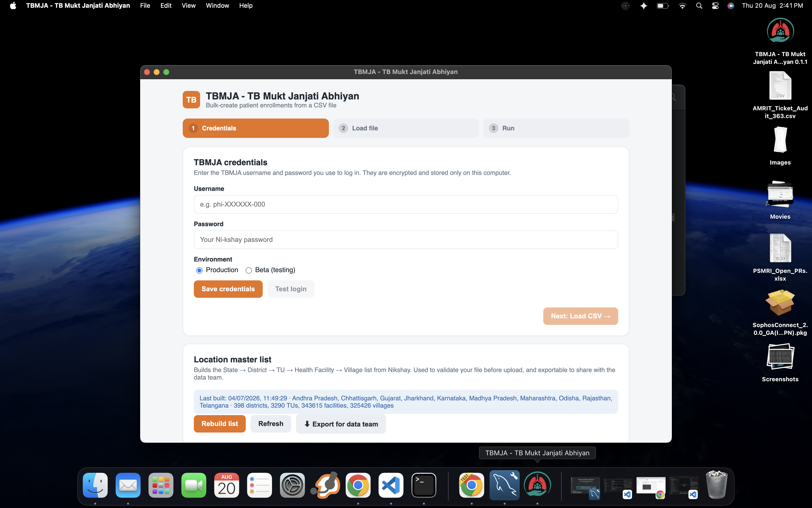Open System Settings gear in the dock
This screenshot has height=508, width=812.
tap(293, 485)
